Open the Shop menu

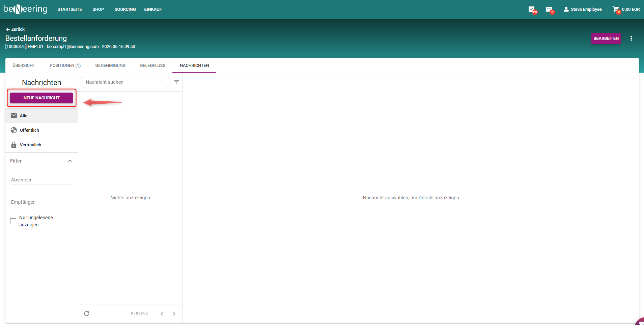click(98, 9)
